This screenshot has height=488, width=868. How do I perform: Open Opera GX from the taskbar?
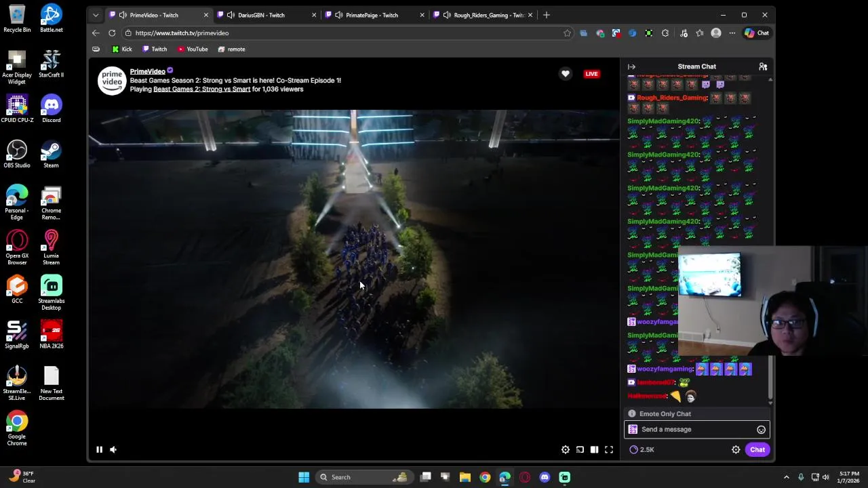click(525, 477)
